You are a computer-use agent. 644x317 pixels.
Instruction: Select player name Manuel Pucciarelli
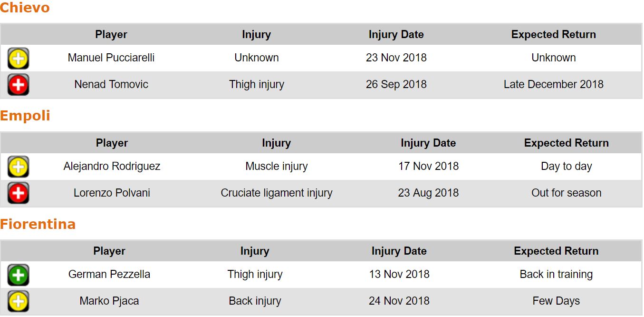pyautogui.click(x=111, y=58)
